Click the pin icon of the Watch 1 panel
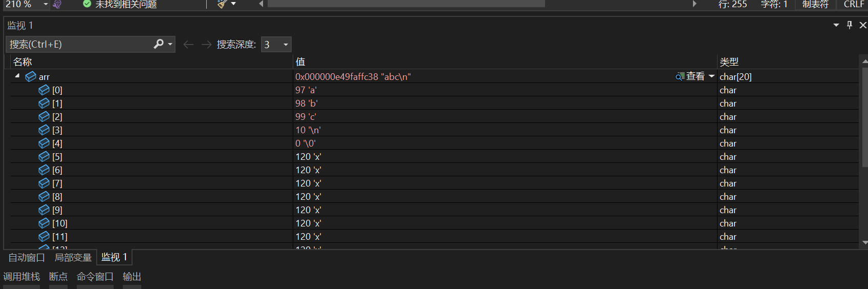Image resolution: width=868 pixels, height=289 pixels. click(850, 25)
